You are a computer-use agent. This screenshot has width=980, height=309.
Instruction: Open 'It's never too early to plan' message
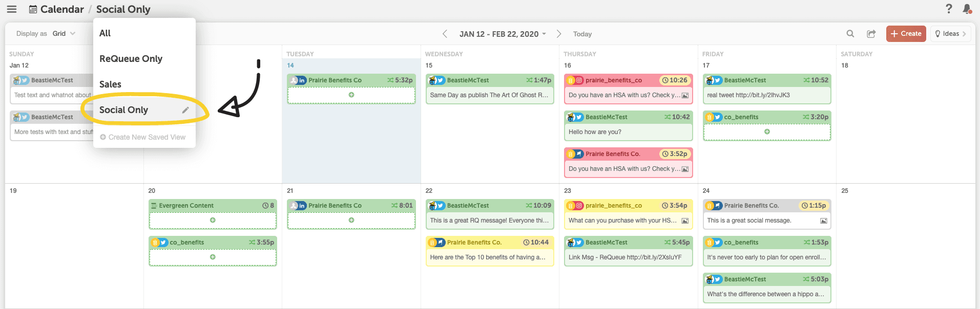pyautogui.click(x=766, y=257)
